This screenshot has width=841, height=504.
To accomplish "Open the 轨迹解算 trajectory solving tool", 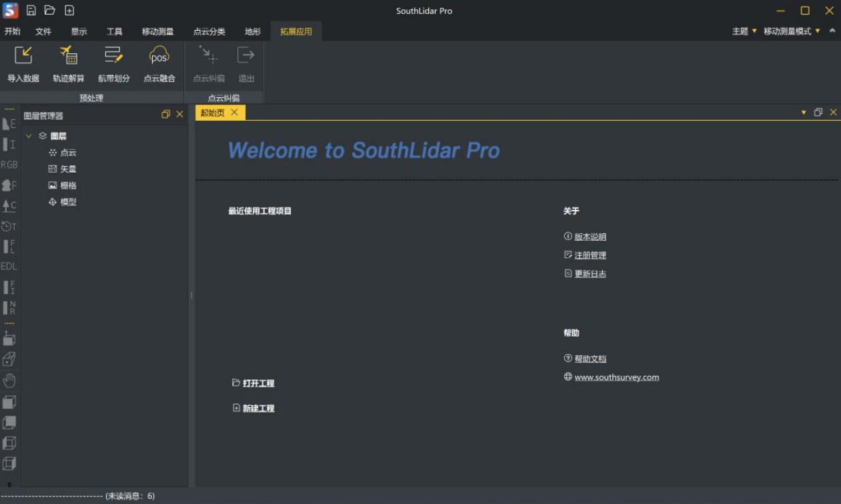I will pyautogui.click(x=69, y=65).
